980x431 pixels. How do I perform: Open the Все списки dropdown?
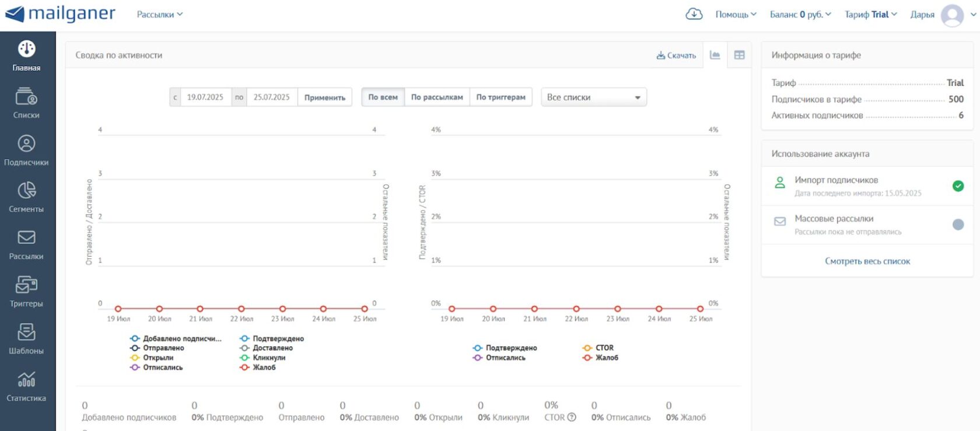(594, 97)
